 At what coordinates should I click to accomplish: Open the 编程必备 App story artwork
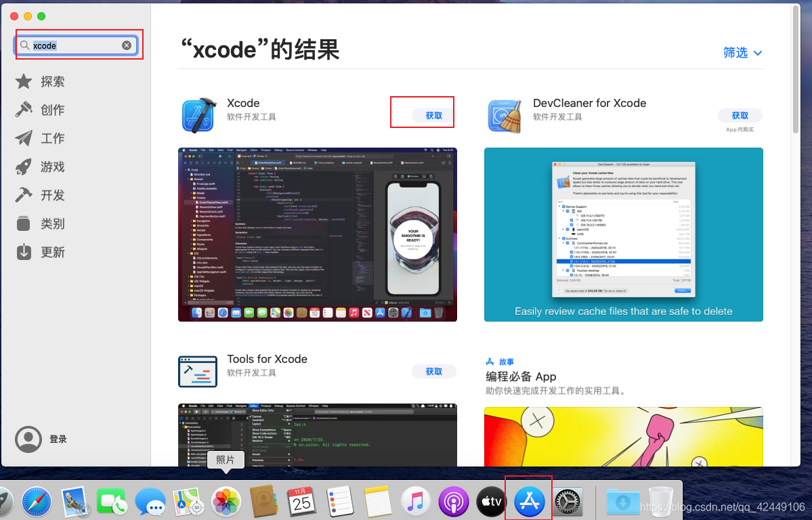pos(624,437)
